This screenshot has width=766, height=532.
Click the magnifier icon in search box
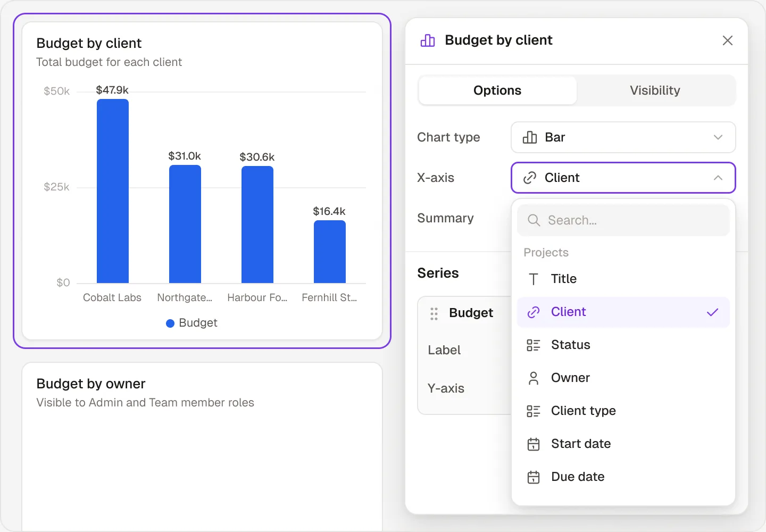point(534,220)
